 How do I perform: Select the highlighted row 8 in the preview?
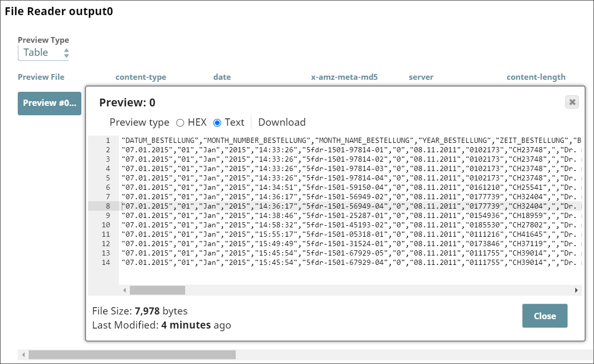coord(313,206)
